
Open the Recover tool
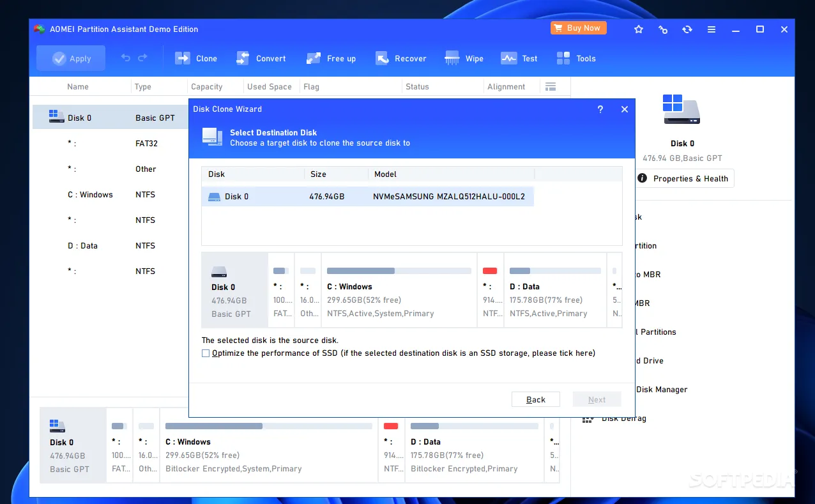pyautogui.click(x=382, y=59)
